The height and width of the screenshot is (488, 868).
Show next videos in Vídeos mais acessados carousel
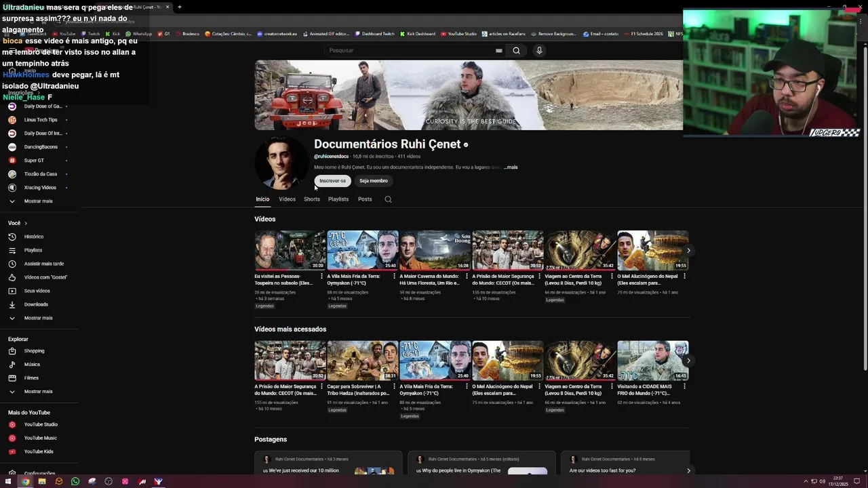688,361
